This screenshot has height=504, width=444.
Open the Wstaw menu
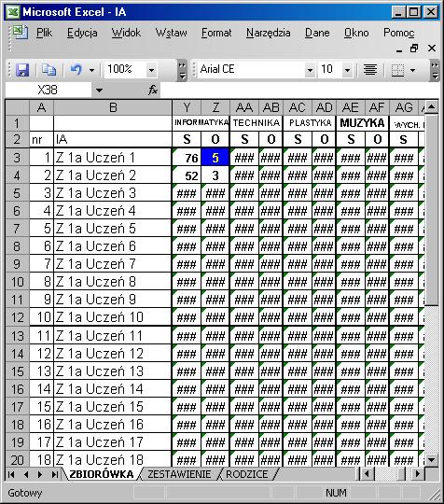pyautogui.click(x=171, y=33)
